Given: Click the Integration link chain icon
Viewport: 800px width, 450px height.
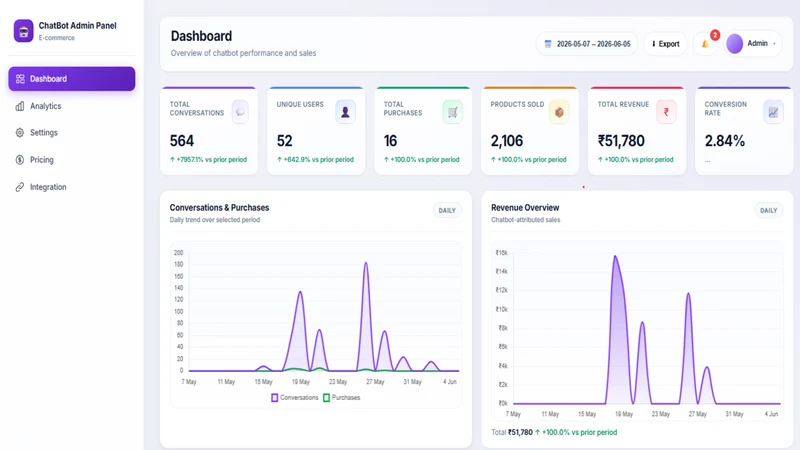Looking at the screenshot, I should coord(20,187).
